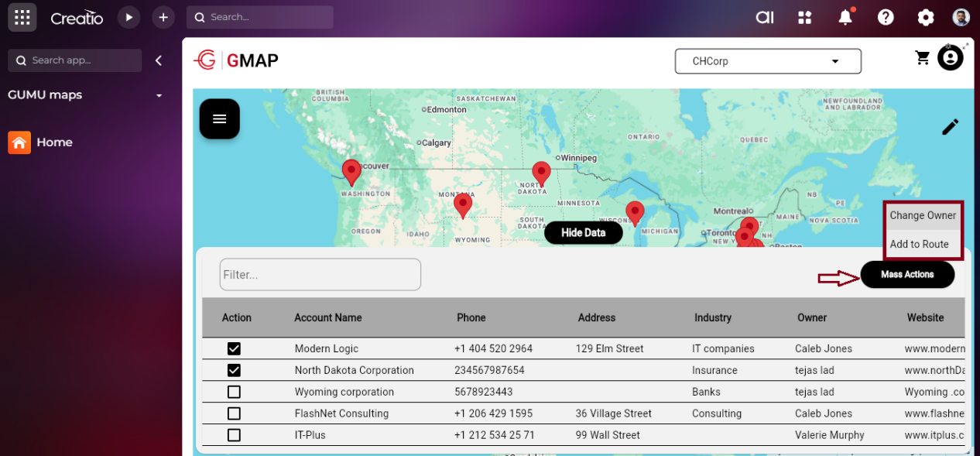Viewport: 980px width, 456px height.
Task: Click the GMAP logo
Action: (x=236, y=60)
